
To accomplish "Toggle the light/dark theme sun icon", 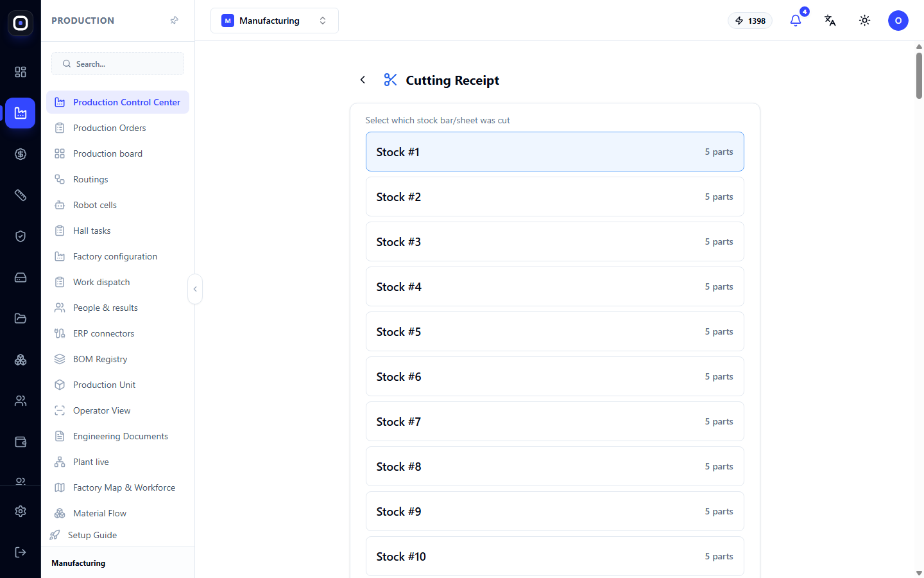I will 865,21.
